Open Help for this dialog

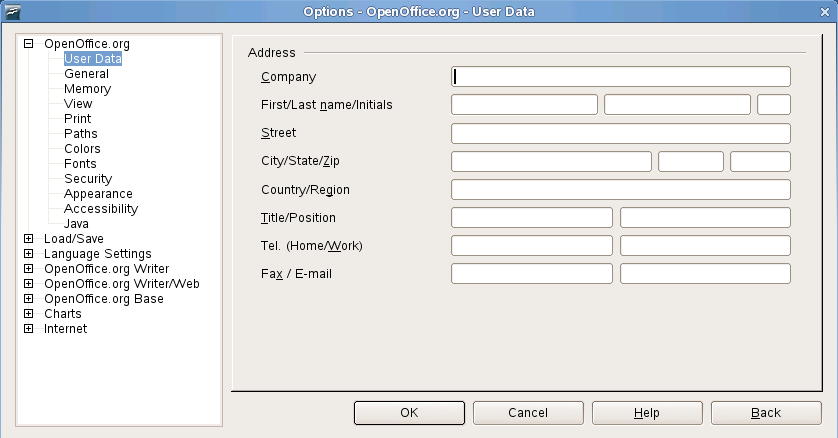click(646, 413)
